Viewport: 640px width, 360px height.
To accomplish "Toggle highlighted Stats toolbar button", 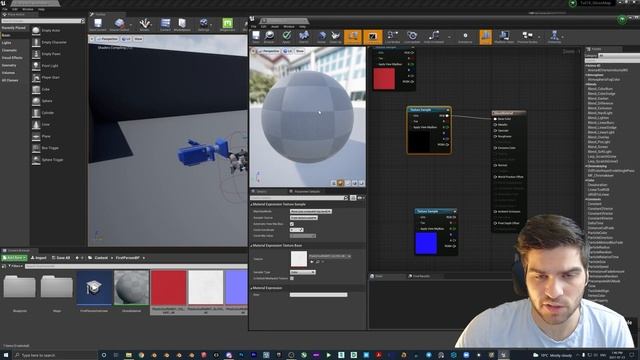I will pos(485,37).
